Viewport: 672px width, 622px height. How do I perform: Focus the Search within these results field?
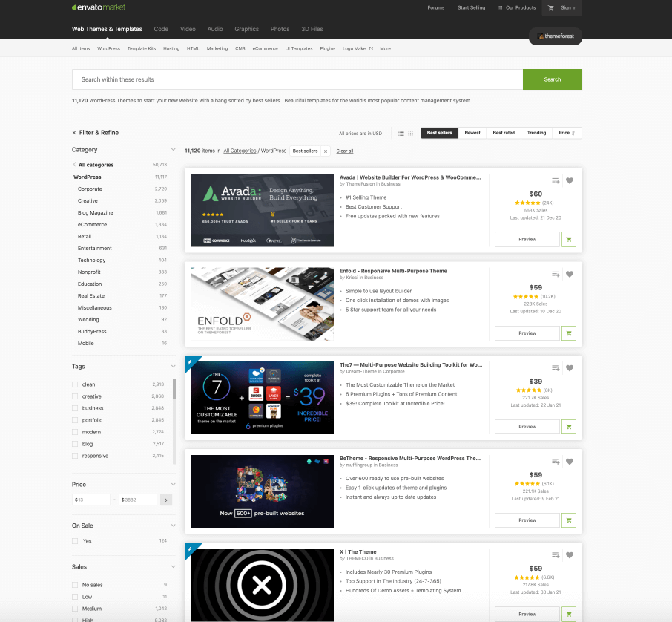(297, 79)
